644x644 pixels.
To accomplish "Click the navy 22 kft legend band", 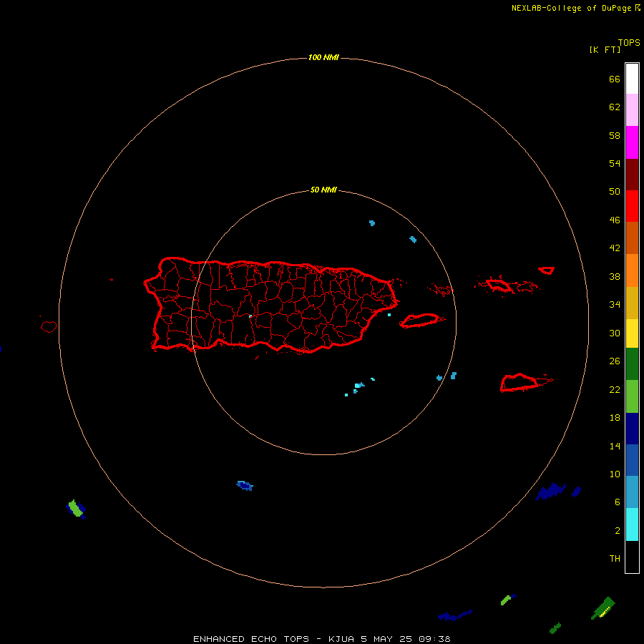I will (632, 429).
